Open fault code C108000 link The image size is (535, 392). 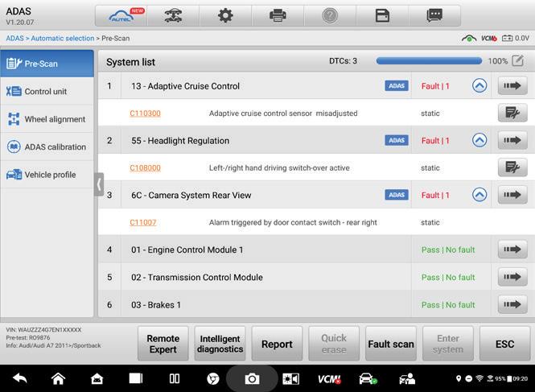coord(145,168)
